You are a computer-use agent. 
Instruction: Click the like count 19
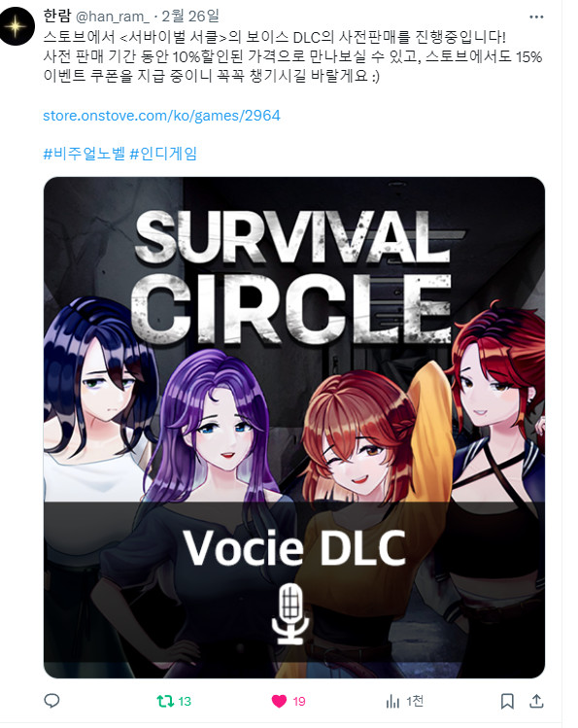click(299, 701)
